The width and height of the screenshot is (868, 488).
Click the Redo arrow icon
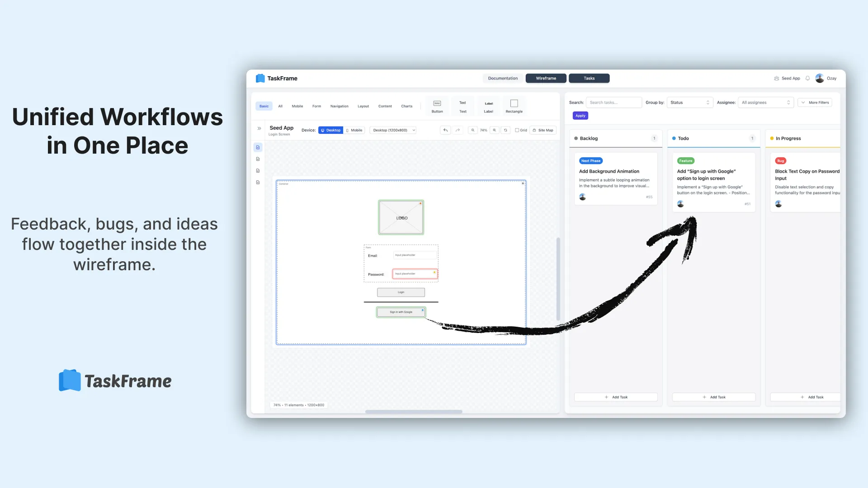click(x=458, y=130)
